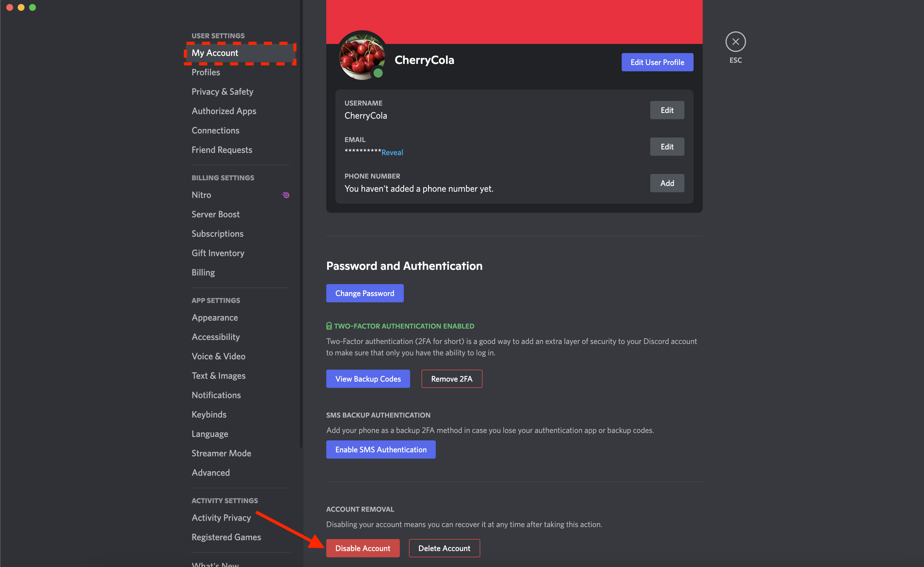Open the Profiles settings section
924x567 pixels.
(205, 72)
